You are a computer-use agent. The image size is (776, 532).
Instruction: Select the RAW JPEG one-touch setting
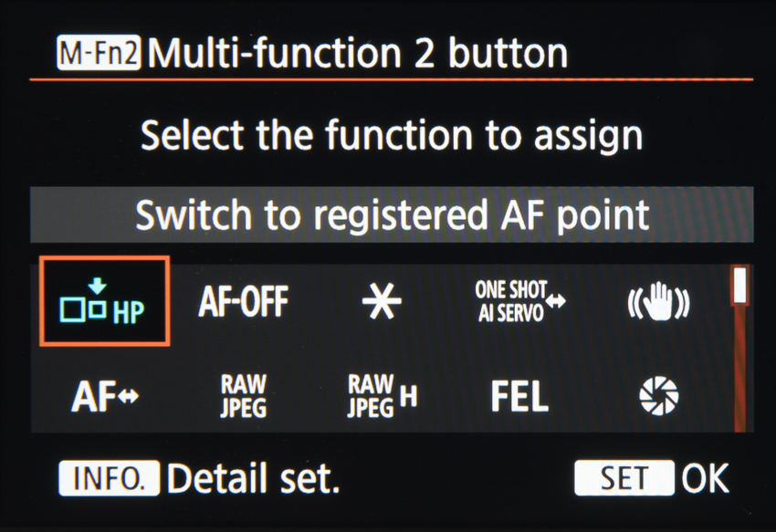[243, 397]
